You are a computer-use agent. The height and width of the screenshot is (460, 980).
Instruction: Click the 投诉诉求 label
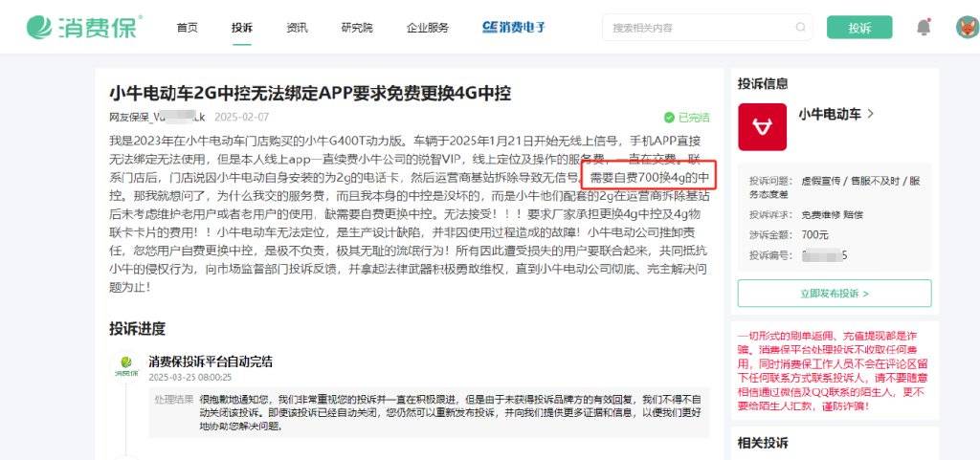pos(772,215)
